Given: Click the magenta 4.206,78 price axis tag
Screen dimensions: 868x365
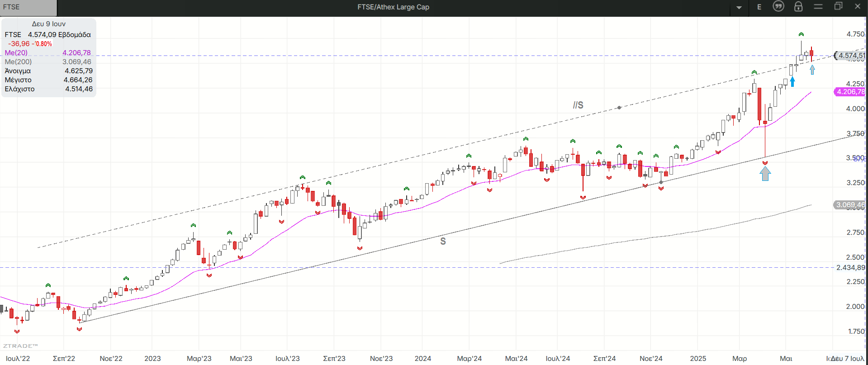Looking at the screenshot, I should [x=850, y=92].
